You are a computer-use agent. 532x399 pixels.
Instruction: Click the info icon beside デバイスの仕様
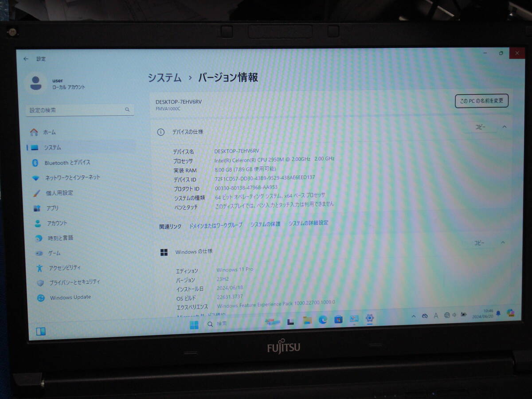point(161,132)
